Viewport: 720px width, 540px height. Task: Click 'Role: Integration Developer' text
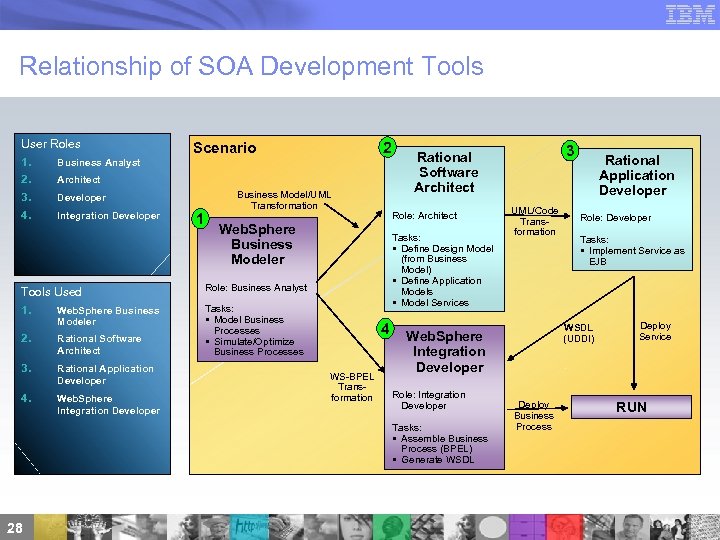click(x=428, y=400)
